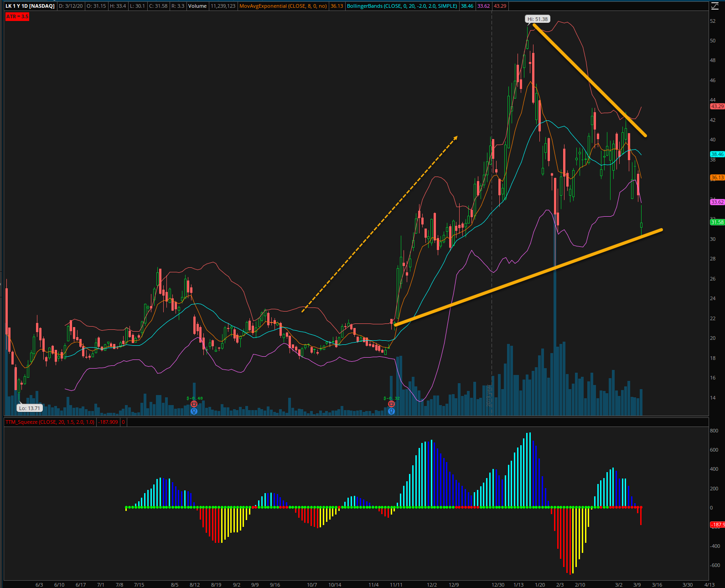Click the green 31.58 last price marker
The image size is (725, 588).
coord(717,222)
